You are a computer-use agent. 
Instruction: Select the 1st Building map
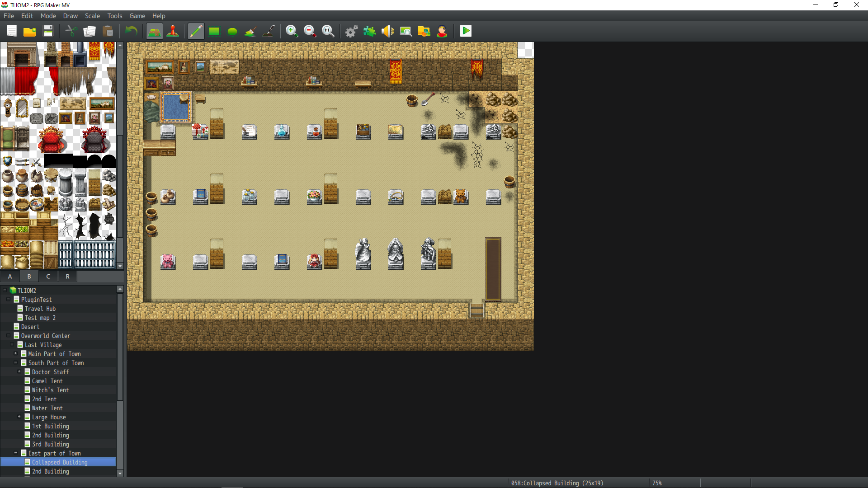(x=50, y=426)
